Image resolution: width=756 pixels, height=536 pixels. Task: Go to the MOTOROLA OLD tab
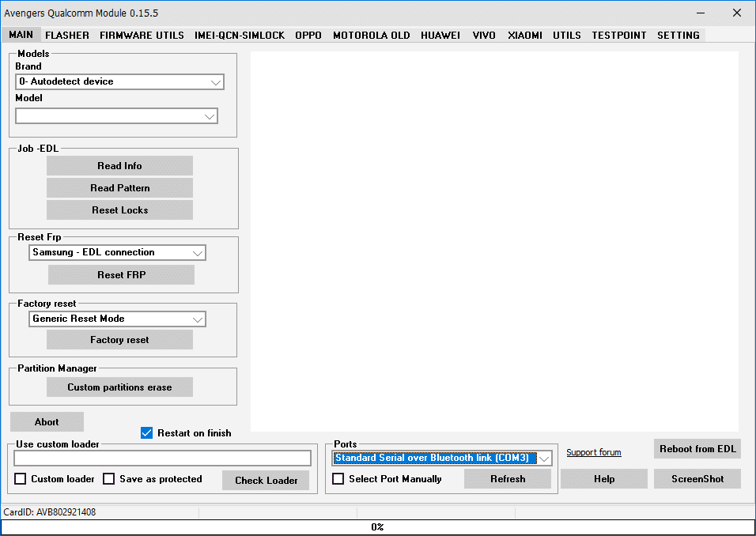tap(371, 36)
